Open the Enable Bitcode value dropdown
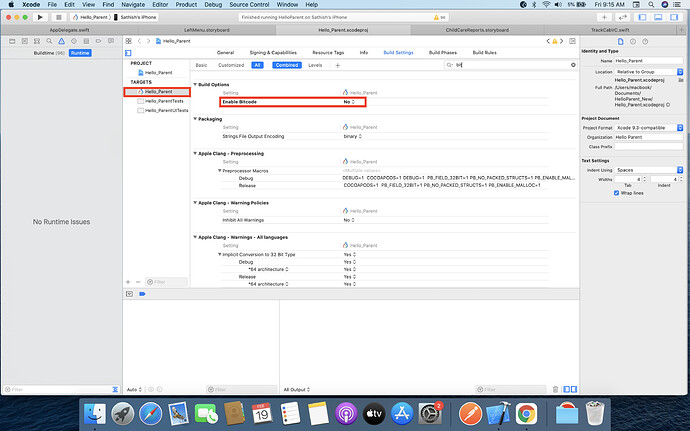690x431 pixels. tap(349, 102)
